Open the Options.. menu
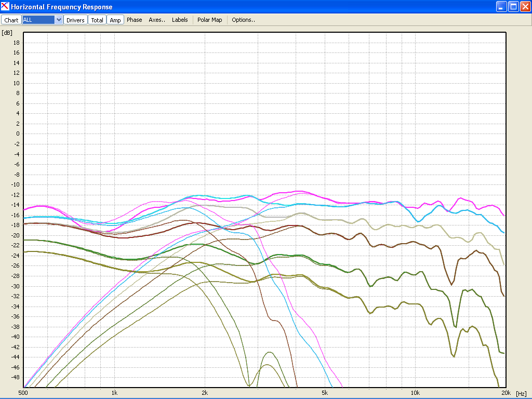The image size is (532, 399). point(243,20)
